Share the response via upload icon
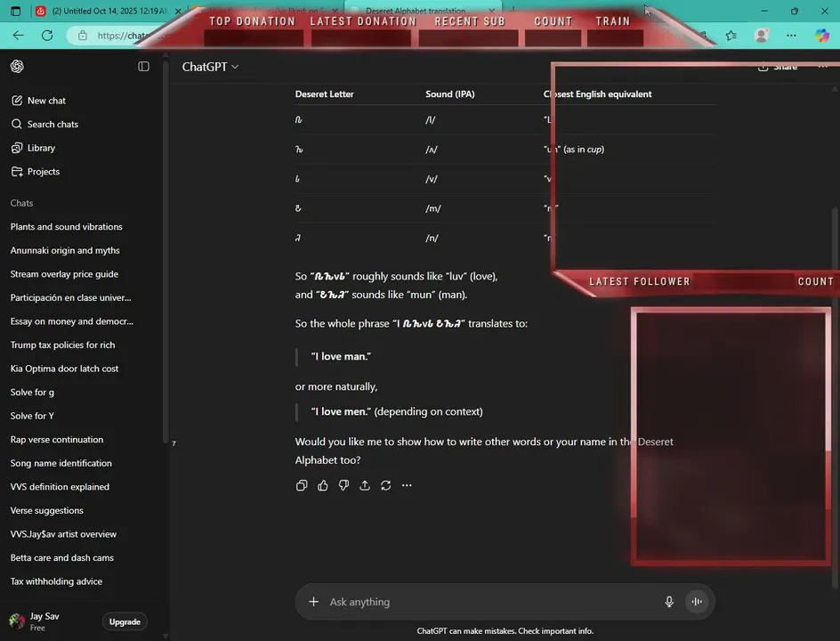Image resolution: width=840 pixels, height=641 pixels. click(x=365, y=485)
